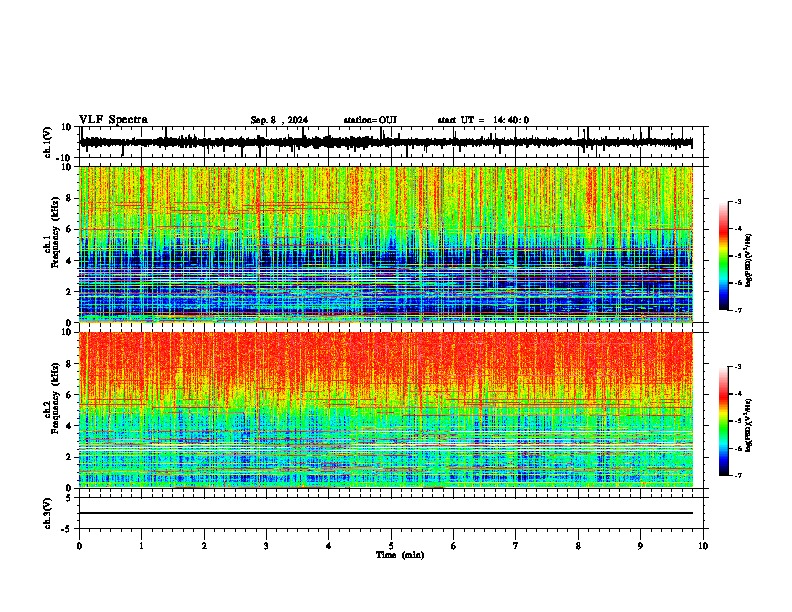This screenshot has height=612, width=792.
Task: Click the ch.2 spectrogram color scale bar
Action: click(723, 421)
